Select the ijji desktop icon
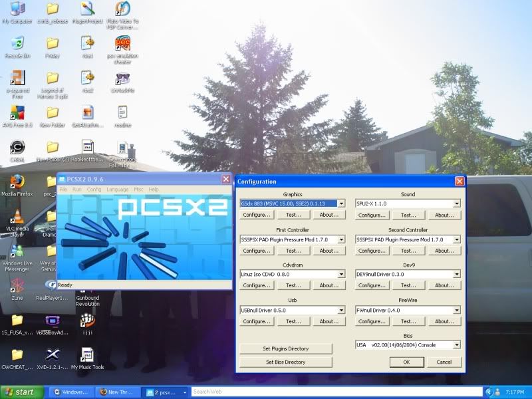This screenshot has width=532, height=399. [x=87, y=325]
